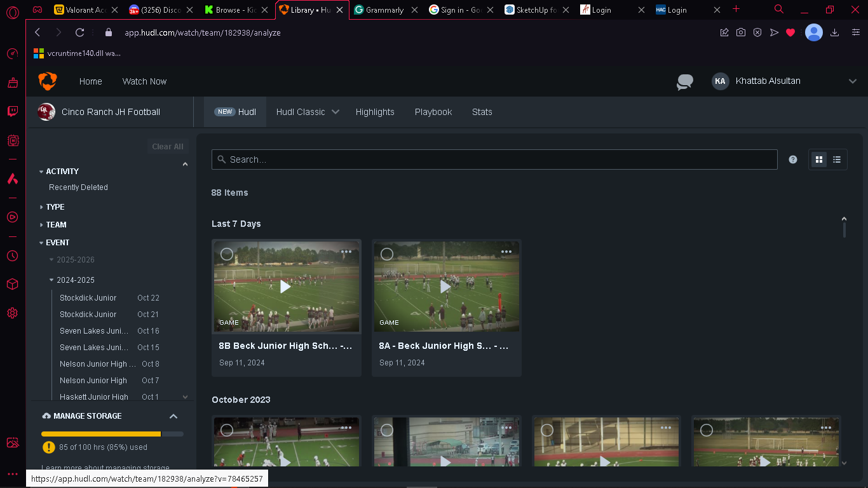Viewport: 868px width, 488px height.
Task: Open the downloads icon
Action: [x=835, y=32]
